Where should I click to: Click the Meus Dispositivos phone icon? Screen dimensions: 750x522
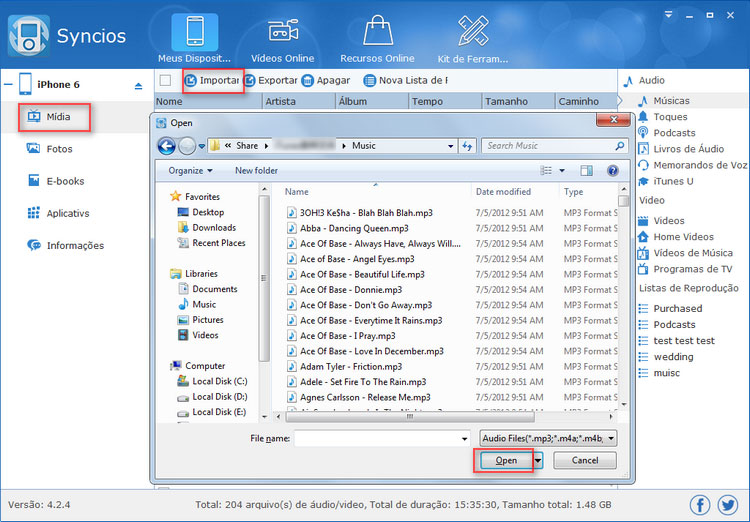[x=194, y=32]
